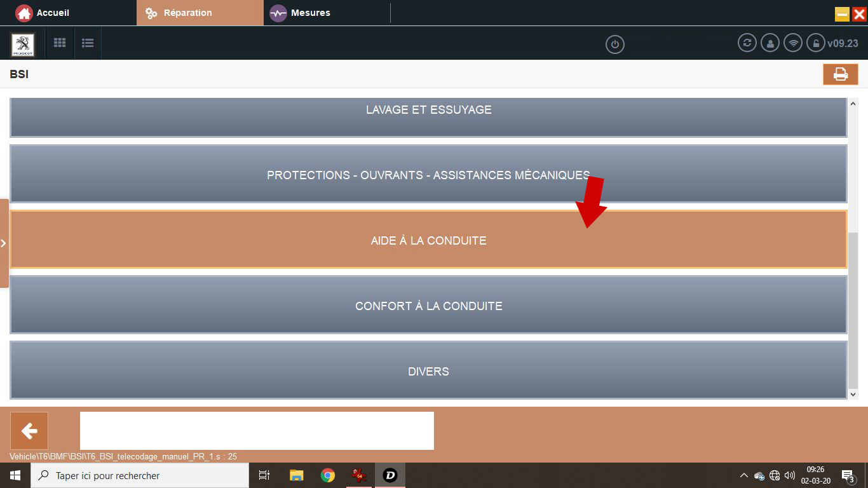Click the Wi-Fi connection icon
Screen dimensions: 868x488
pos(792,43)
